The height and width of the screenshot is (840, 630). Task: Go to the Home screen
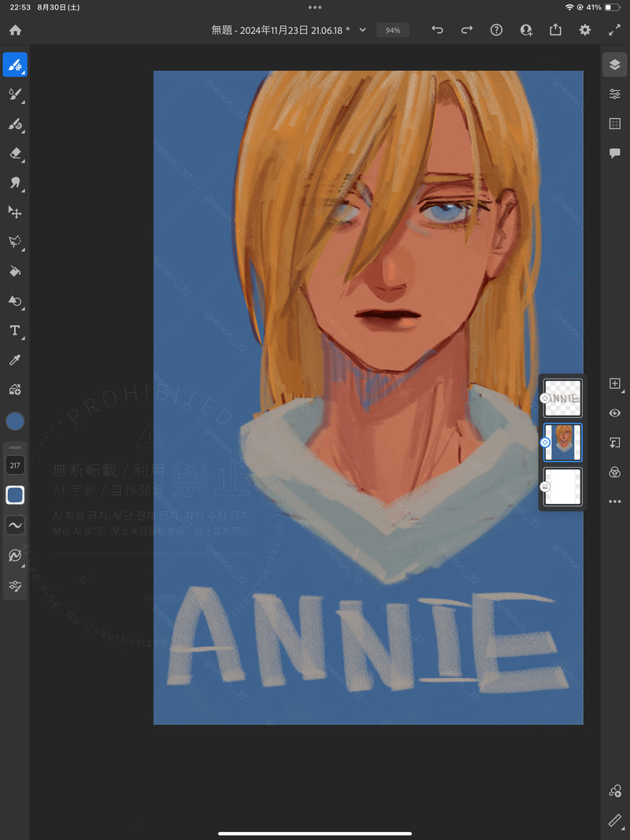[15, 30]
